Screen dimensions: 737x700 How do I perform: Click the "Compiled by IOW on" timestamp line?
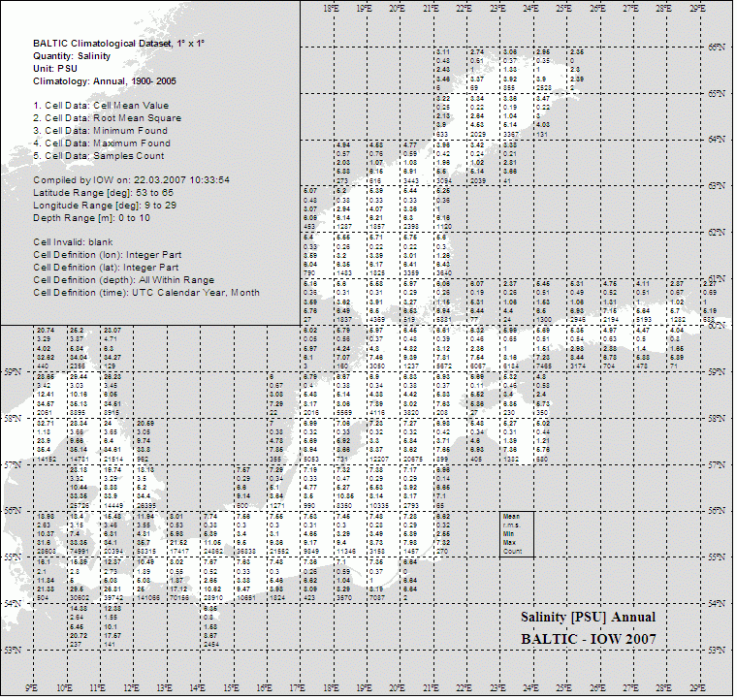click(131, 180)
